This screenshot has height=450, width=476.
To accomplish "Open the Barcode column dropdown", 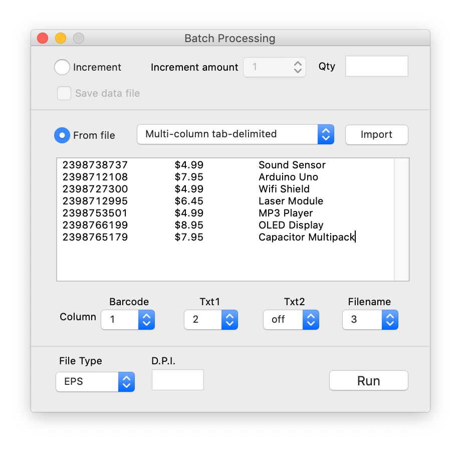I will click(128, 320).
